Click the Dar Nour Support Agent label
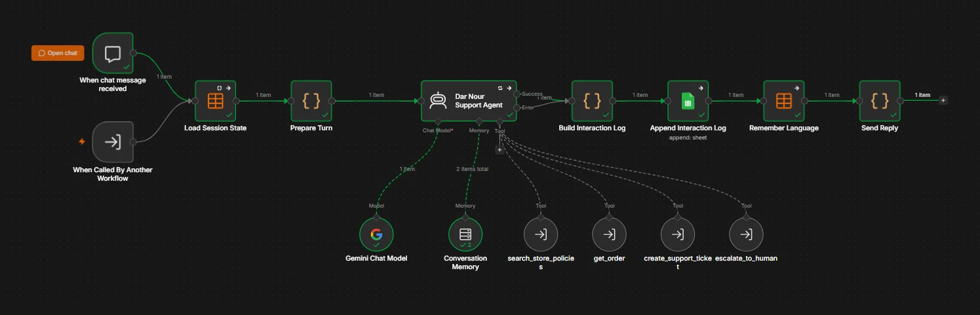Image resolution: width=980 pixels, height=315 pixels. click(479, 101)
